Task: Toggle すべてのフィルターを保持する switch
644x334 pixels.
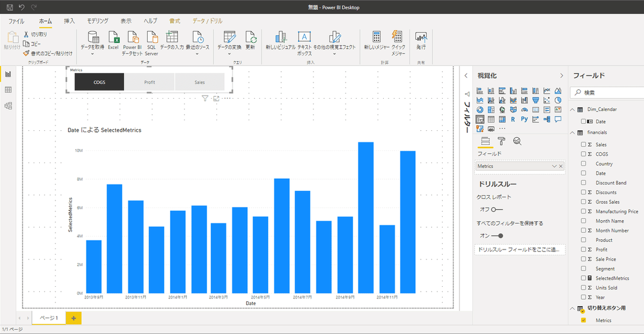Action: tap(496, 235)
